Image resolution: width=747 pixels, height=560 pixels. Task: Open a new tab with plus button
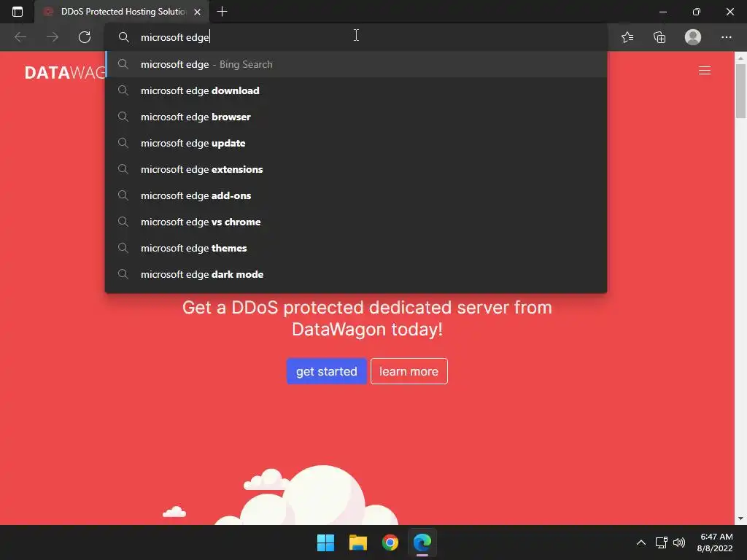pyautogui.click(x=222, y=12)
